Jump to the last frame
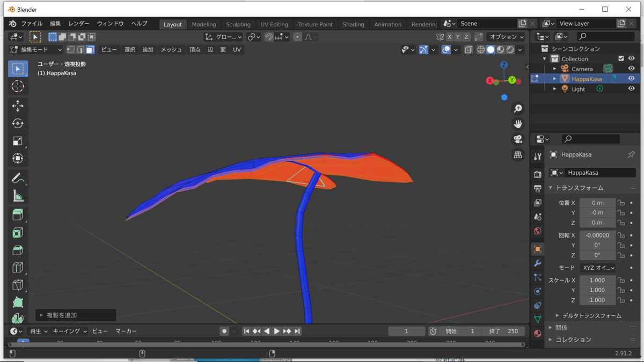The width and height of the screenshot is (644, 362). pyautogui.click(x=297, y=331)
